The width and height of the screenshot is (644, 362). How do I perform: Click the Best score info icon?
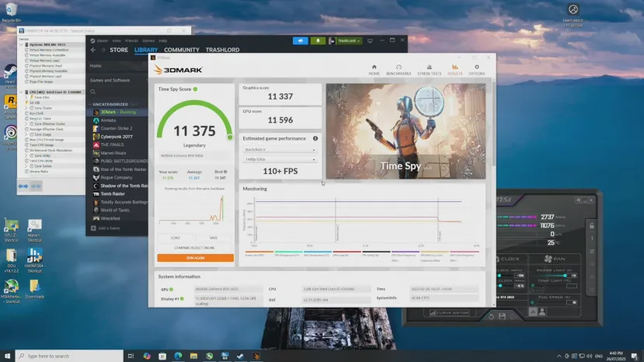click(225, 172)
